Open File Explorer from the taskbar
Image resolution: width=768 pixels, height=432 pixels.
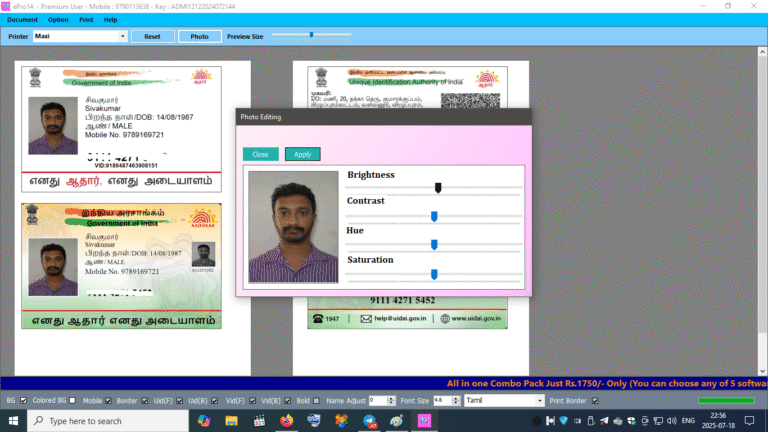tap(231, 421)
